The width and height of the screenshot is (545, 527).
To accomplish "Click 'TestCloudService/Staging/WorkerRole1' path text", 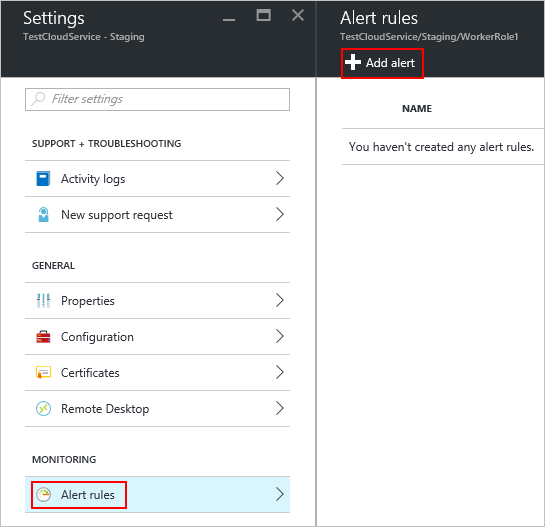I will 429,37.
